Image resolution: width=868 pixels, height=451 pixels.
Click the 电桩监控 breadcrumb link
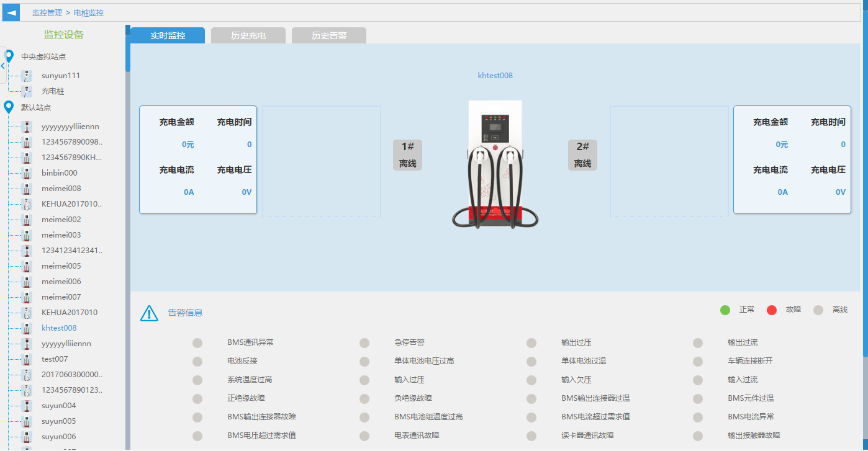click(x=89, y=12)
